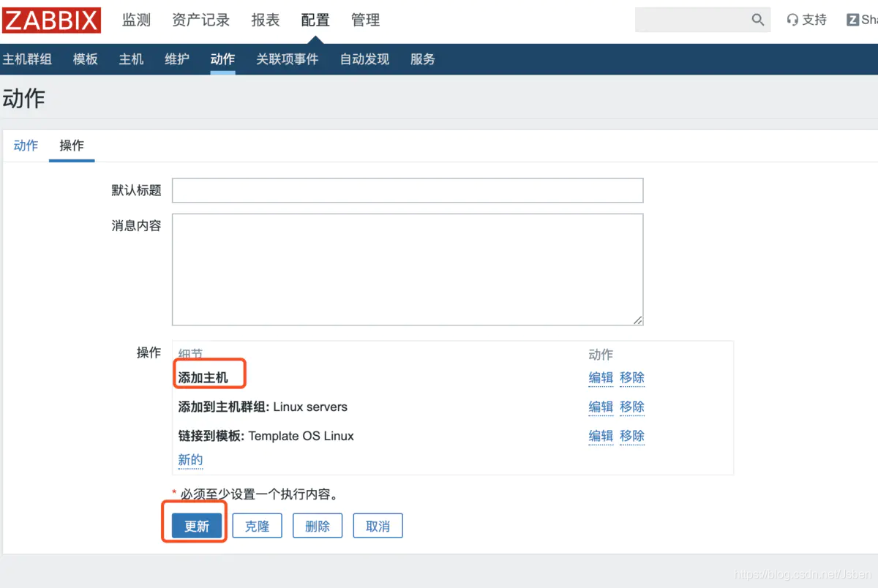
Task: Go to 模板 submenu
Action: [x=86, y=59]
